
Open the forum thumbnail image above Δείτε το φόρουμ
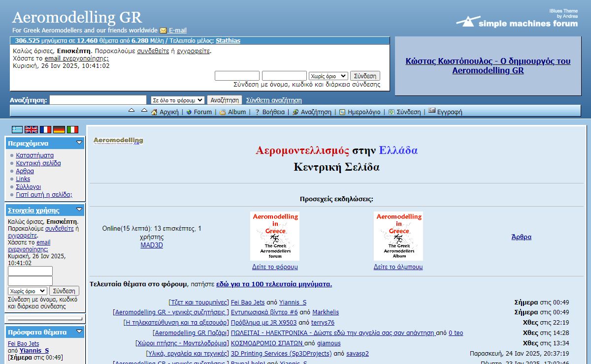(275, 236)
